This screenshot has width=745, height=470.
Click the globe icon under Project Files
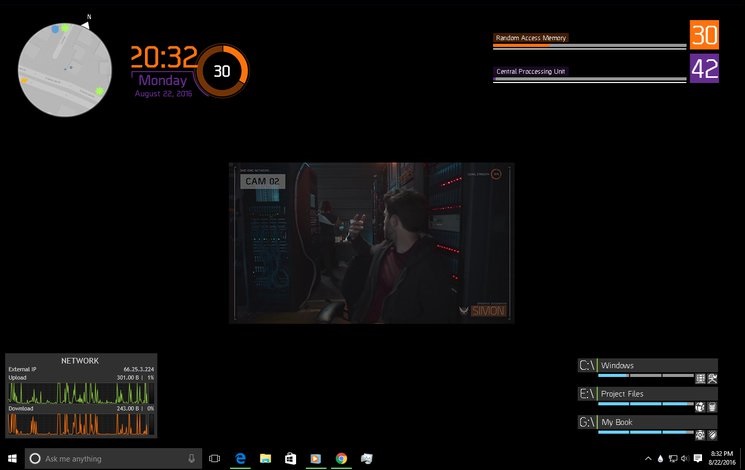[x=700, y=407]
